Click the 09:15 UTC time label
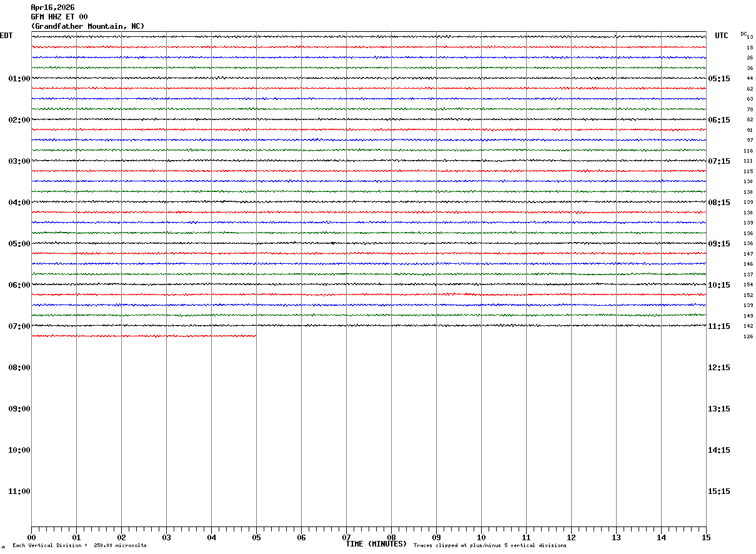Screen dimensions: 756x554 click(719, 244)
